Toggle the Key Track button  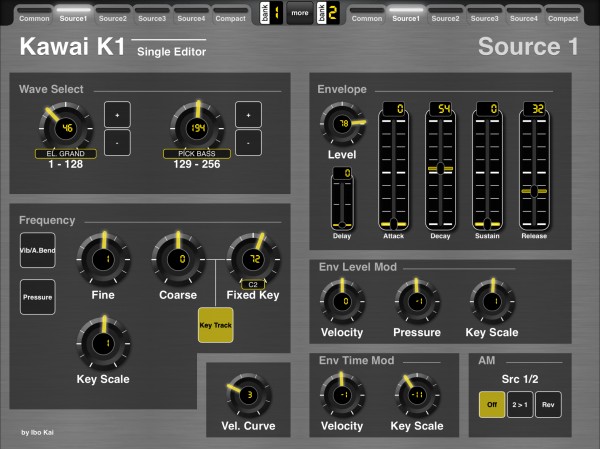point(215,325)
